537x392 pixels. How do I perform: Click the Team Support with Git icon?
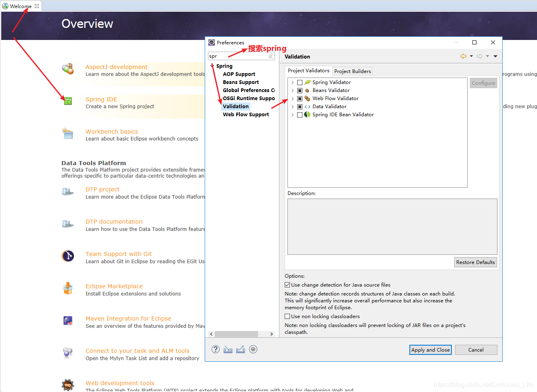[x=68, y=256]
